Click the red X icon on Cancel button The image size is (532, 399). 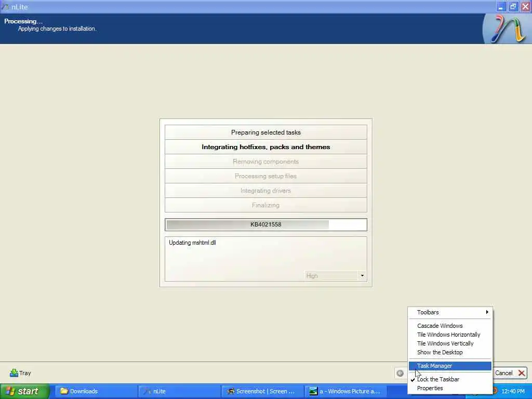522,373
